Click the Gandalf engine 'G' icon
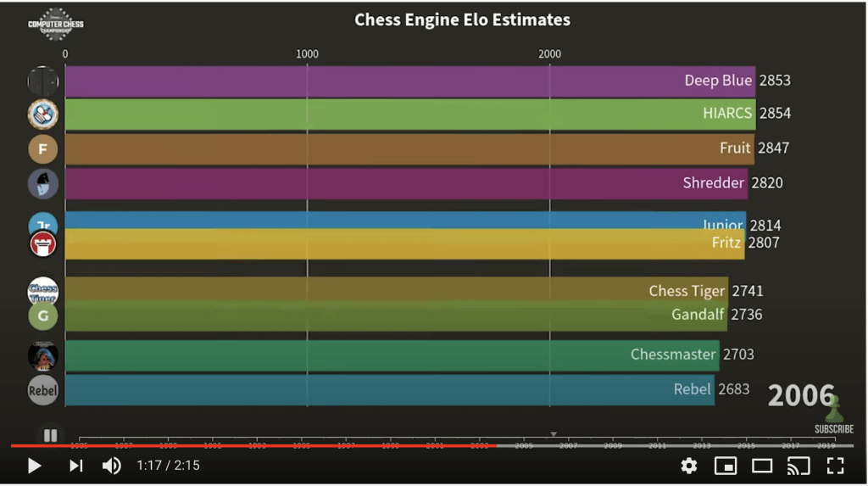This screenshot has width=868, height=486. click(43, 316)
